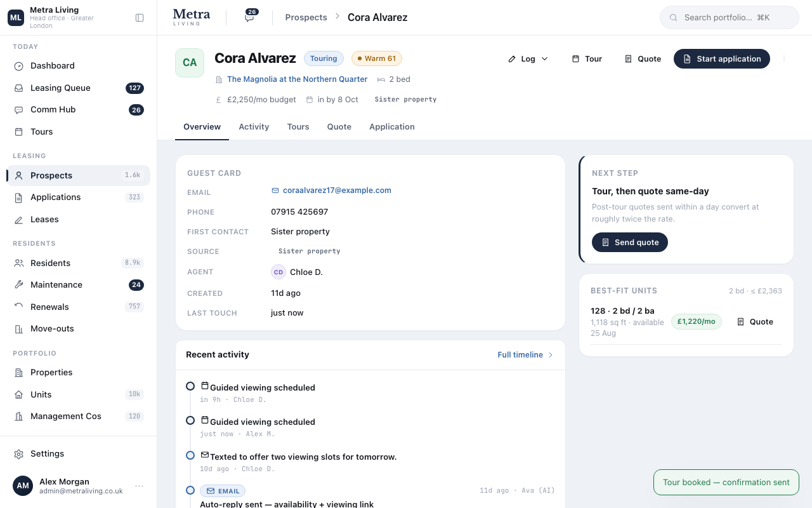
Task: Open the vertical three-dot menu beside Start application
Action: [x=784, y=58]
